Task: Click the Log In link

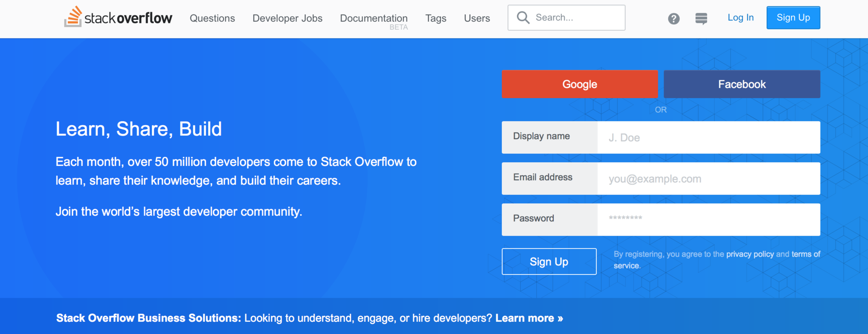Action: [741, 18]
